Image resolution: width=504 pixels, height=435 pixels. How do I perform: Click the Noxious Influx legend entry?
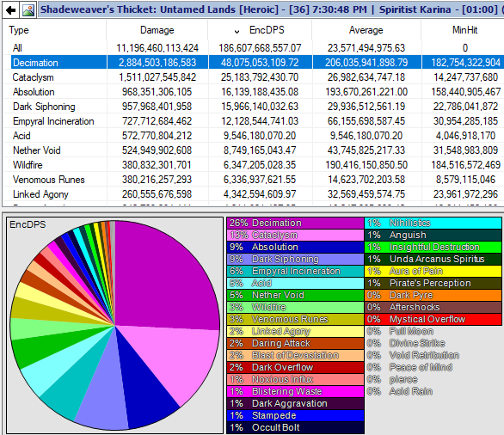(x=295, y=379)
